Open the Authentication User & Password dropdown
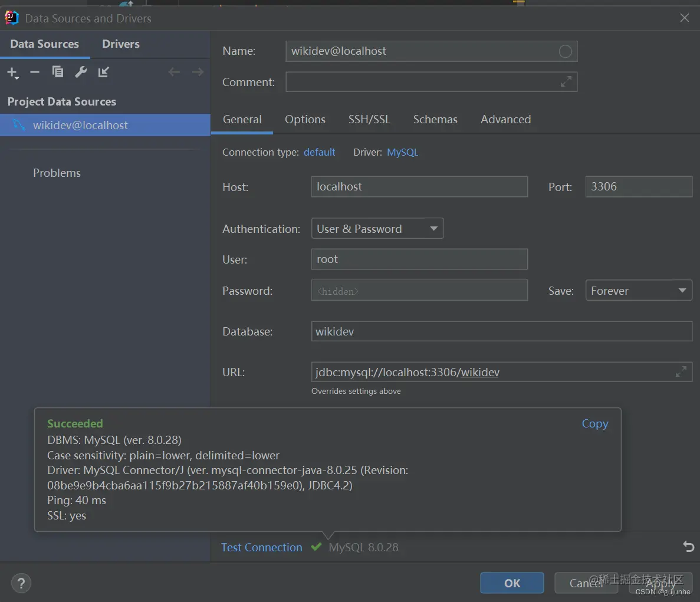This screenshot has width=700, height=602. tap(377, 229)
